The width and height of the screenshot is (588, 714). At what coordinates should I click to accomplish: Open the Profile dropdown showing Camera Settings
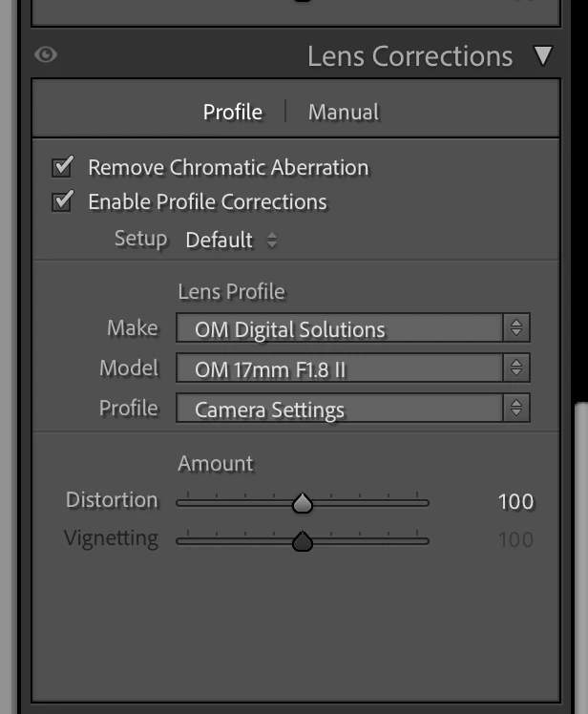pyautogui.click(x=353, y=408)
